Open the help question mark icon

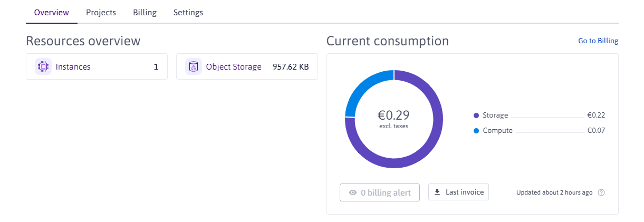[601, 192]
